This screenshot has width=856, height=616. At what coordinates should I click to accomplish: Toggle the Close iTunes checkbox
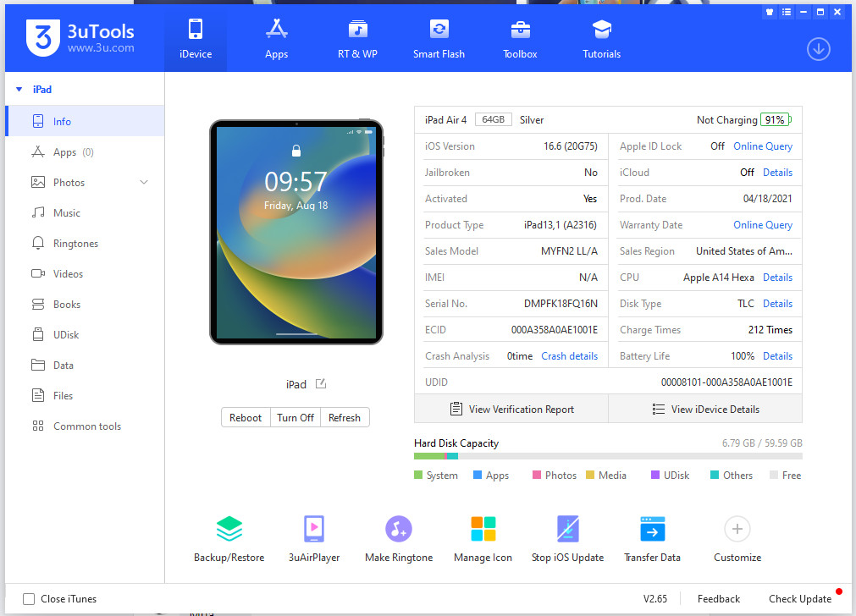pos(29,599)
